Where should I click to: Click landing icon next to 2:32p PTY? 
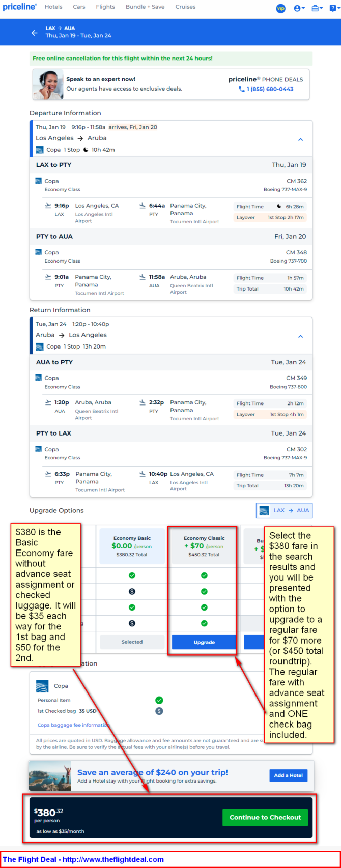click(x=142, y=402)
